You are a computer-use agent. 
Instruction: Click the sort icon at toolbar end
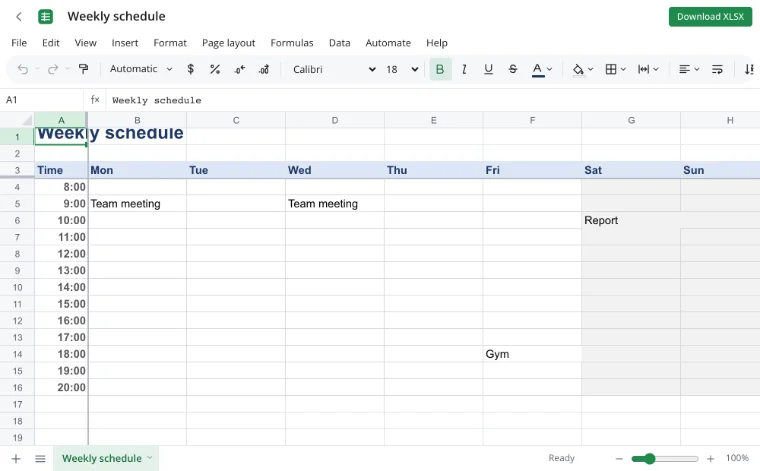coord(749,69)
